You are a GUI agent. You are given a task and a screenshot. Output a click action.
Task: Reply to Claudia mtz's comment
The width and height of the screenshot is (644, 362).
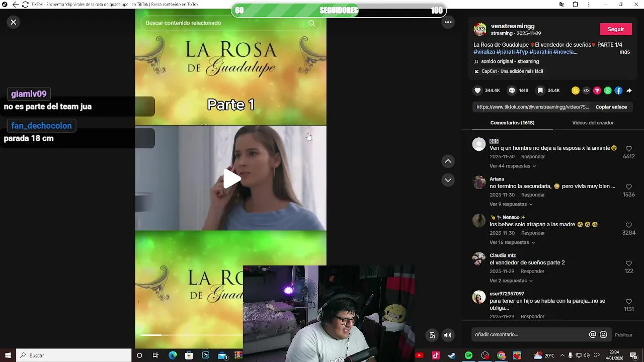coord(533,271)
